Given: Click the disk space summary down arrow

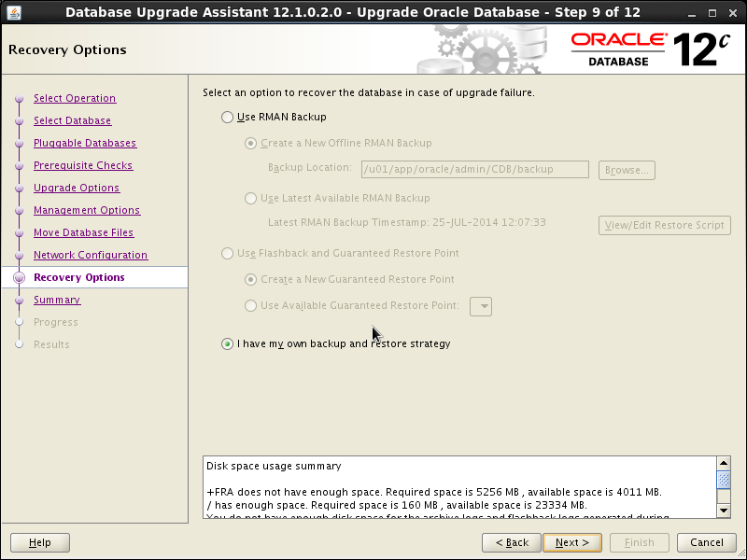Looking at the screenshot, I should 724,511.
